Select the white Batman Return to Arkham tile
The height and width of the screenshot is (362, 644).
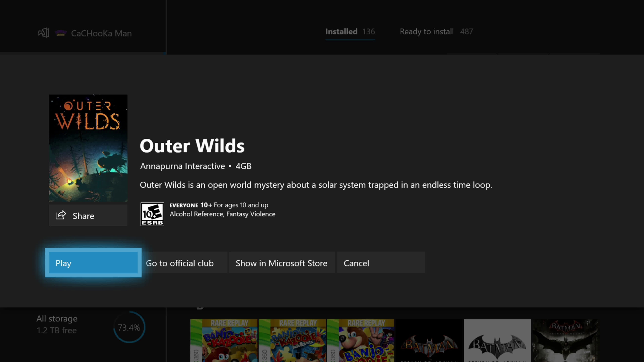(x=497, y=340)
